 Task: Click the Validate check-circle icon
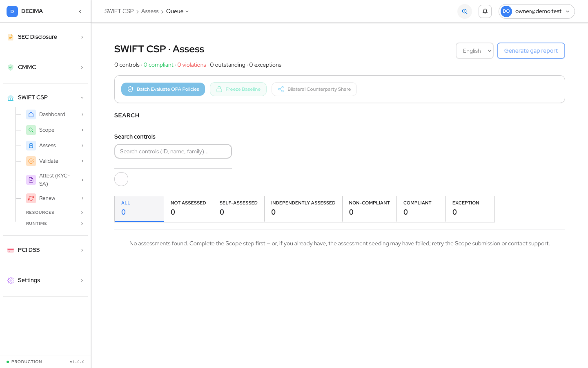(31, 161)
